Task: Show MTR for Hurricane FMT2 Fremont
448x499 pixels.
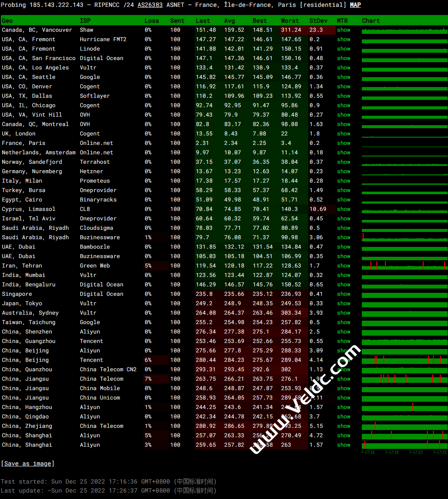Action: (344, 39)
